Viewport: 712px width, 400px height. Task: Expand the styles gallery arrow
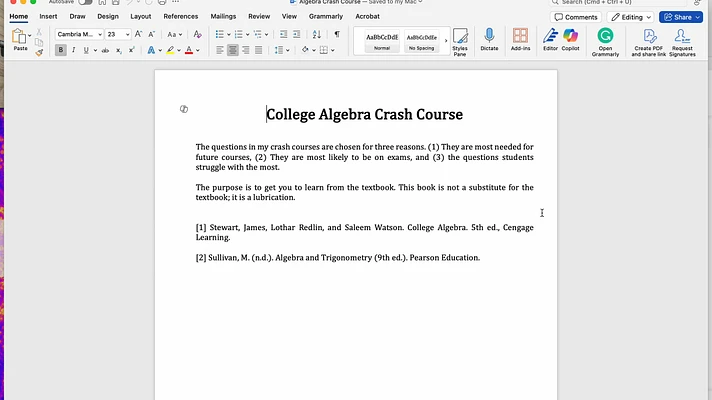click(x=445, y=41)
